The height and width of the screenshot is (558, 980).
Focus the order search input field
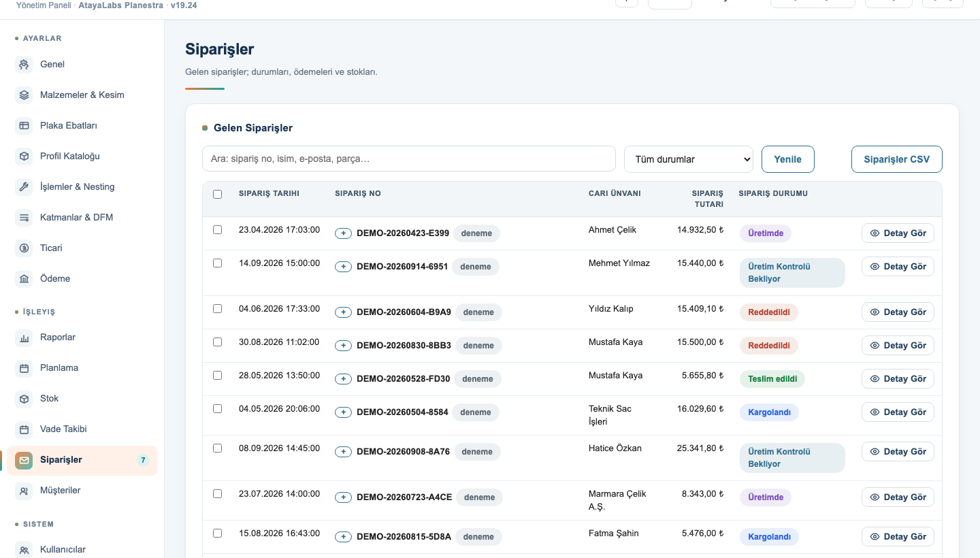click(x=409, y=159)
